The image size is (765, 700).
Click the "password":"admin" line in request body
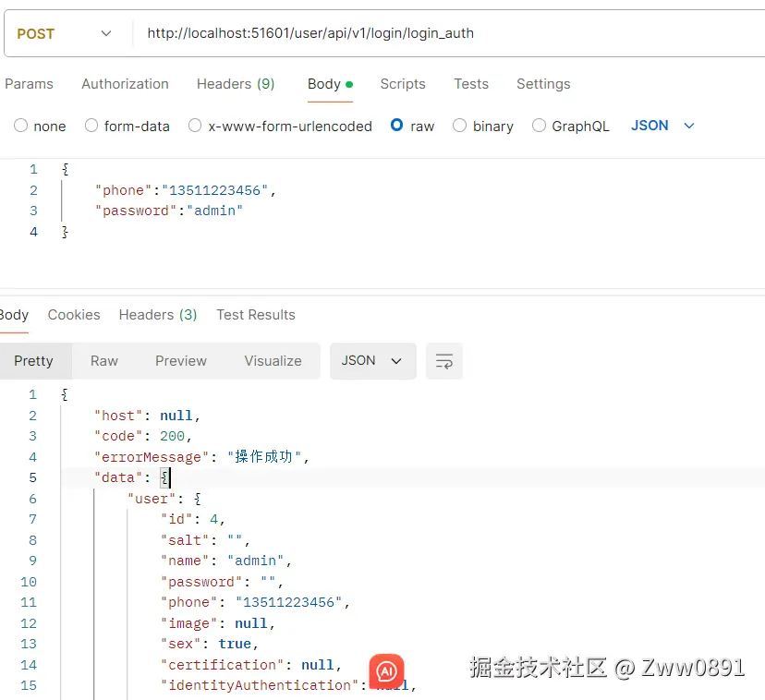pos(169,211)
